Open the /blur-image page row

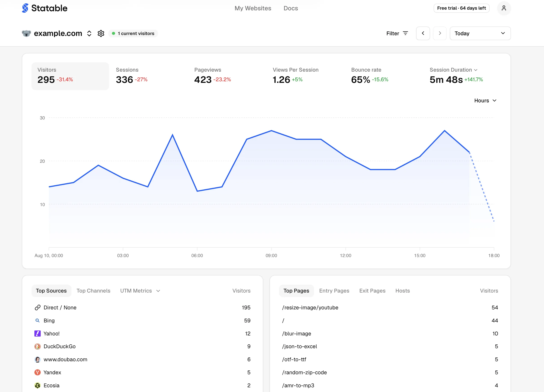(x=390, y=334)
